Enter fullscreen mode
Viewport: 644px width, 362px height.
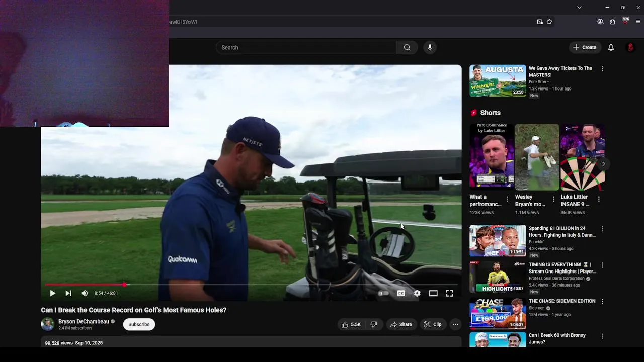click(x=449, y=293)
